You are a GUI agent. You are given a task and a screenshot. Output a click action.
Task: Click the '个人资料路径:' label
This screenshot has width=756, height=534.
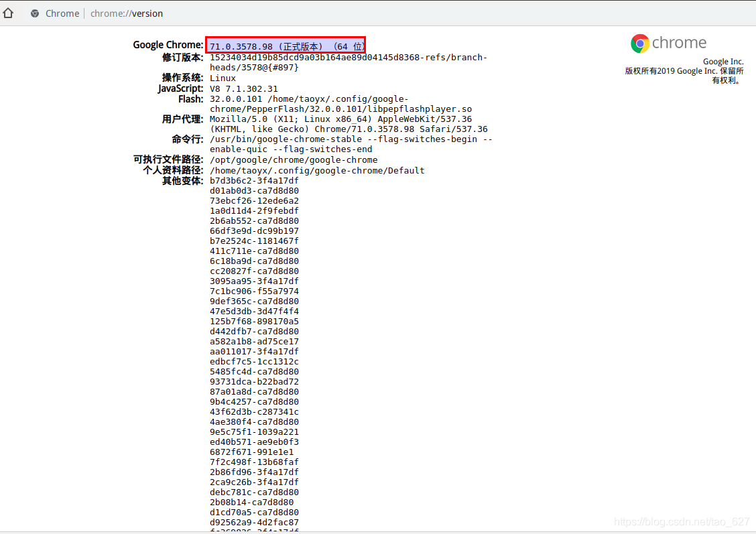coord(173,170)
